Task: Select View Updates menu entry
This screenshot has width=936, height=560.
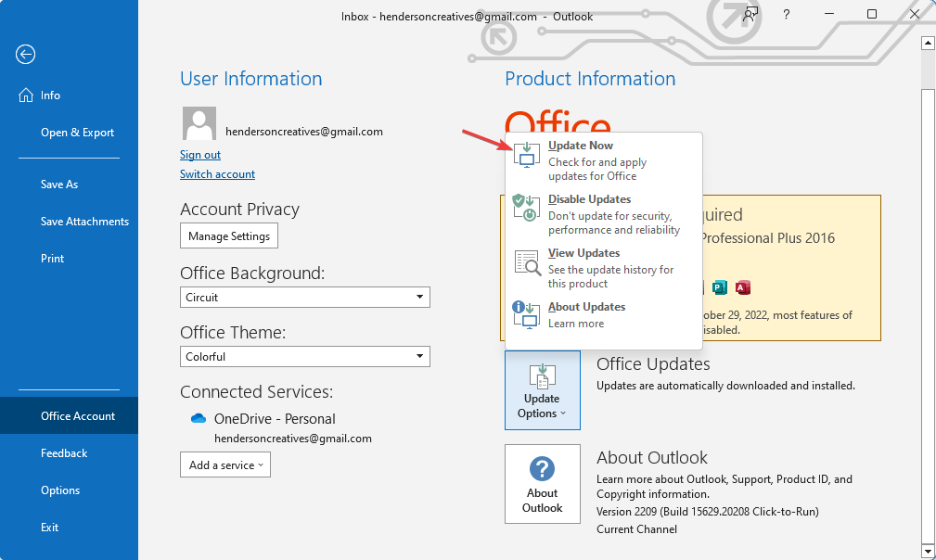Action: click(x=604, y=268)
